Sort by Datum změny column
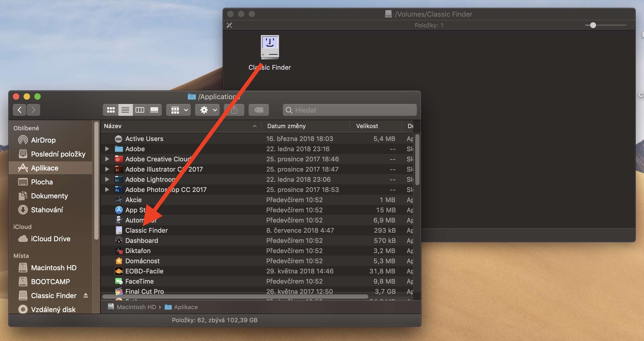 point(286,126)
